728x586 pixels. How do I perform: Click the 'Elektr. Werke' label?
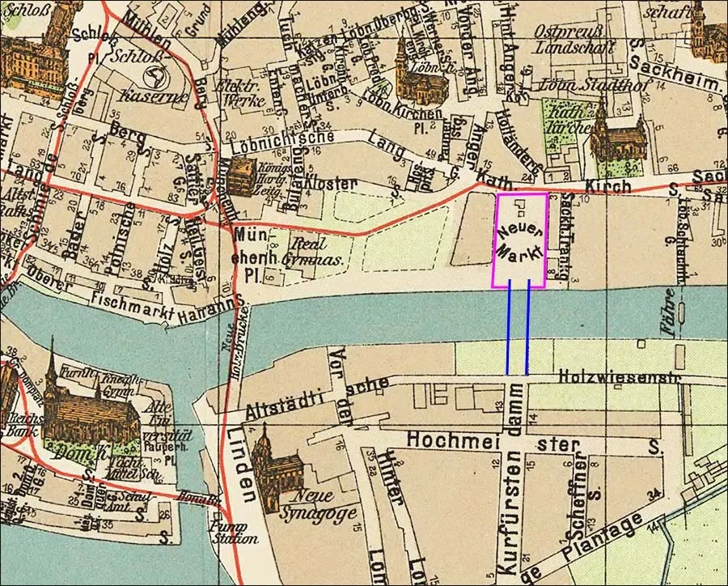tap(241, 93)
